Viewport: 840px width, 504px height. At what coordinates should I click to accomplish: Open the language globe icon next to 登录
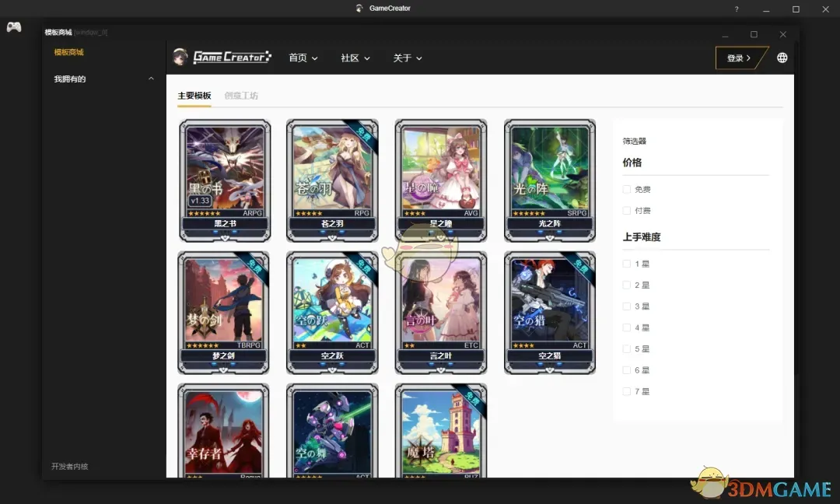click(782, 58)
